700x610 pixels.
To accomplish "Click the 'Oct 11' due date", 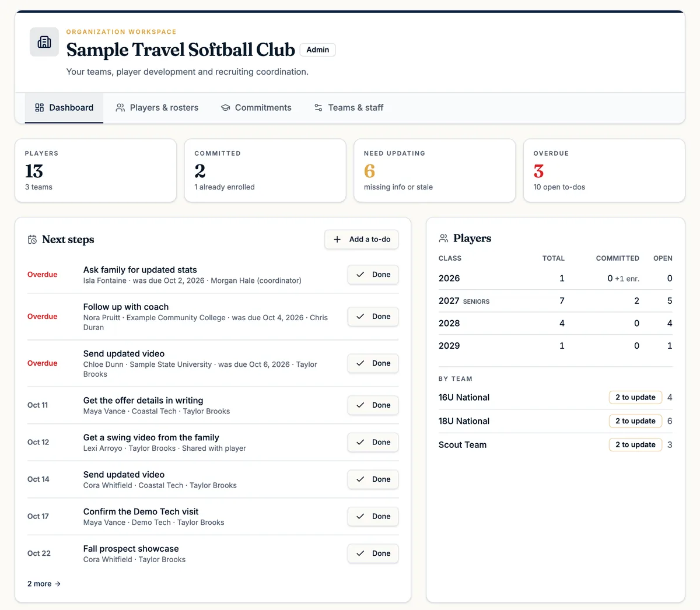I will 37,405.
